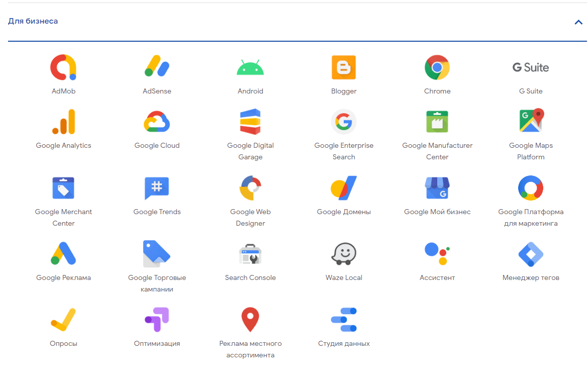This screenshot has width=588, height=379.
Task: Open the Google Торговые кампании tag icon
Action: click(157, 254)
